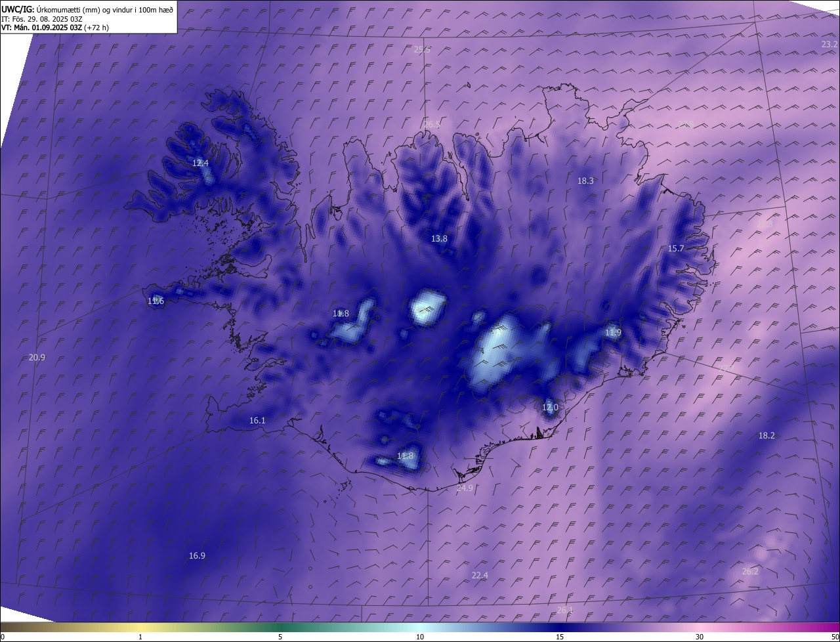Click the 23.2 value label
This screenshot has width=840, height=642.
829,44
